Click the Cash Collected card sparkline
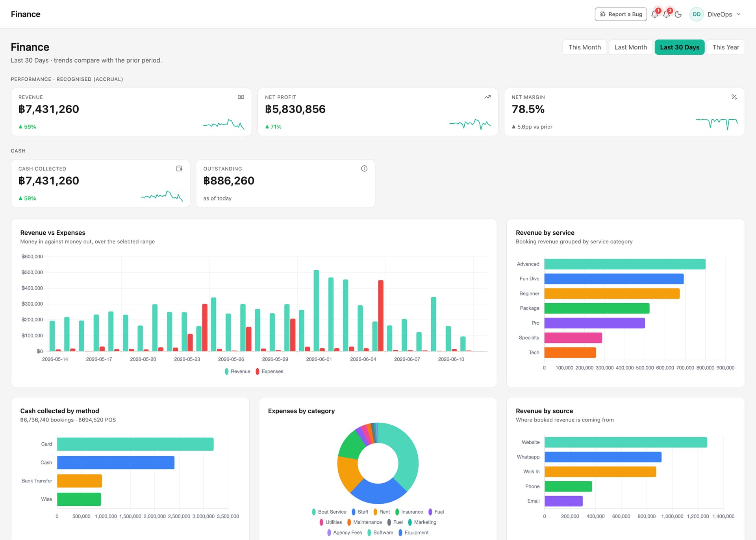 coord(162,196)
